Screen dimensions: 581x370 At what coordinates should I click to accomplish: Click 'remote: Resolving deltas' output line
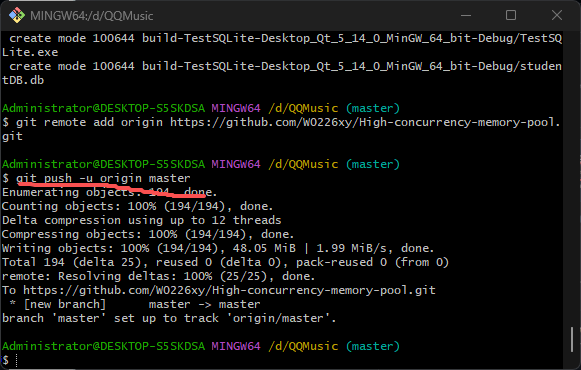(159, 276)
